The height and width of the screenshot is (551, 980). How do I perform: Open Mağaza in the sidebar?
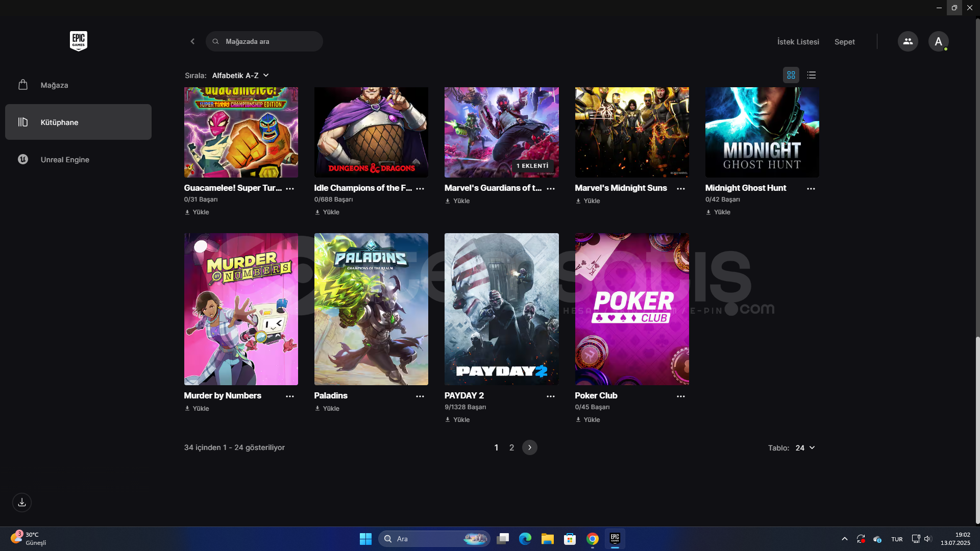(x=78, y=85)
